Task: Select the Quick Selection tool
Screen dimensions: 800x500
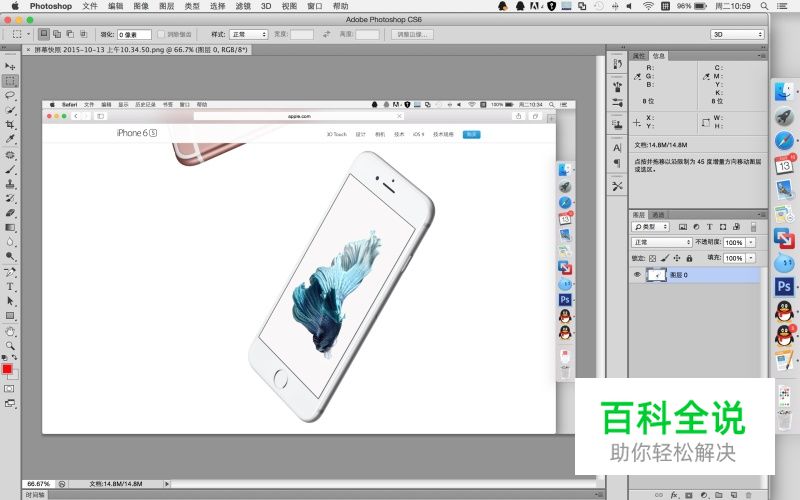Action: (x=10, y=110)
